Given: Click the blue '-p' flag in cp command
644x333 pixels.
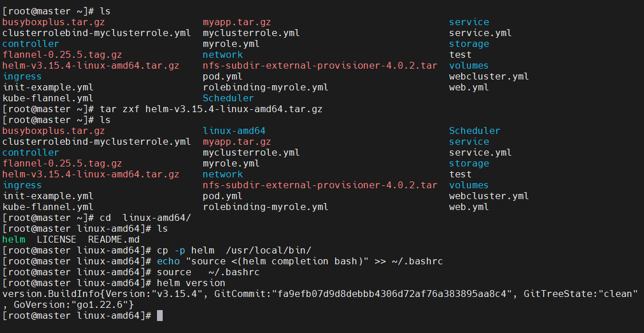Looking at the screenshot, I should point(179,250).
